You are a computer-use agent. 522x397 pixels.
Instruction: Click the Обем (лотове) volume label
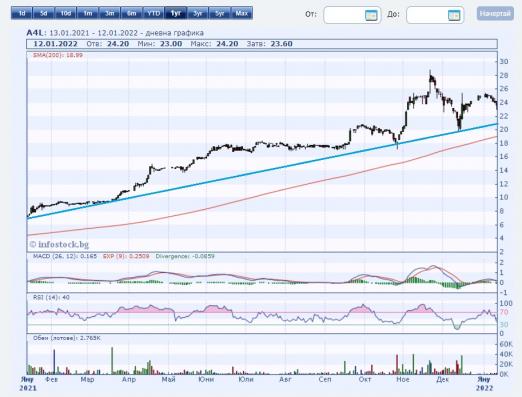67,338
